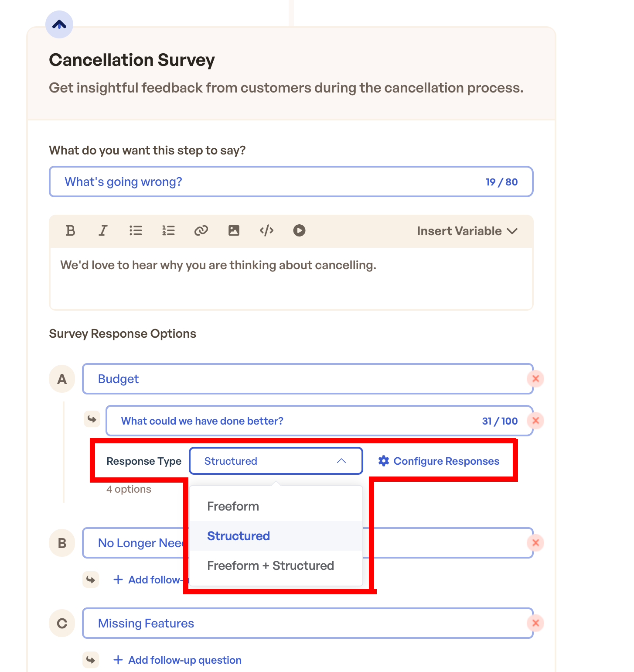The width and height of the screenshot is (634, 672).
Task: Select Freeform as the response type
Action: (233, 506)
